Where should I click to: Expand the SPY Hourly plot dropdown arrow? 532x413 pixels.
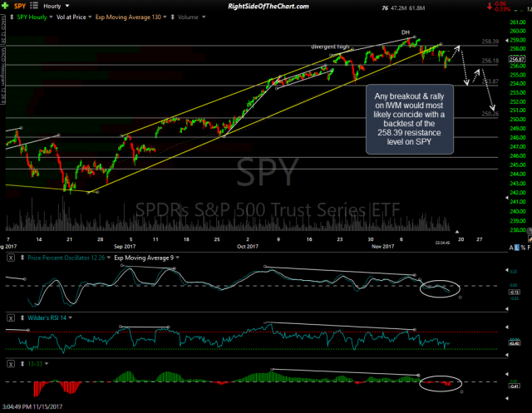51,17
